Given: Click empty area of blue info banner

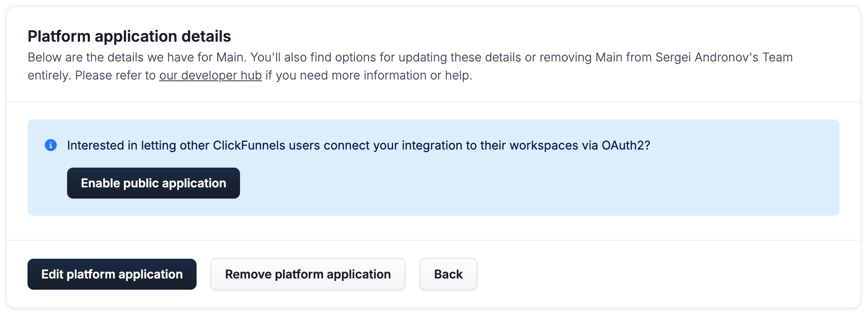Looking at the screenshot, I should point(538,185).
